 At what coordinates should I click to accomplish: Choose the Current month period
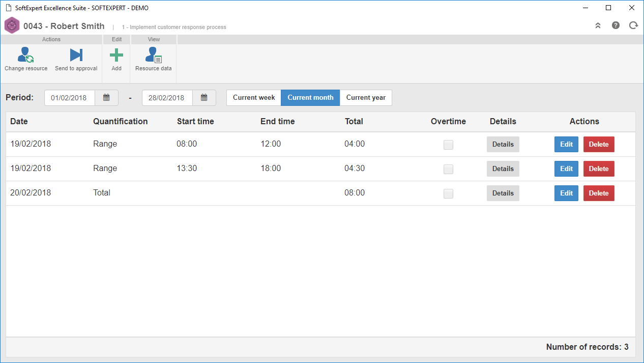pyautogui.click(x=310, y=98)
